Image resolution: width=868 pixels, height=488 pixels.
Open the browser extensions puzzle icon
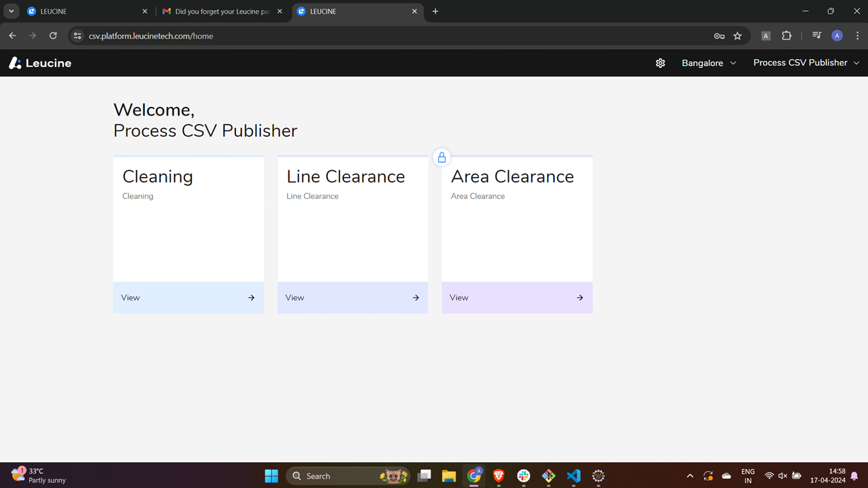coord(786,35)
